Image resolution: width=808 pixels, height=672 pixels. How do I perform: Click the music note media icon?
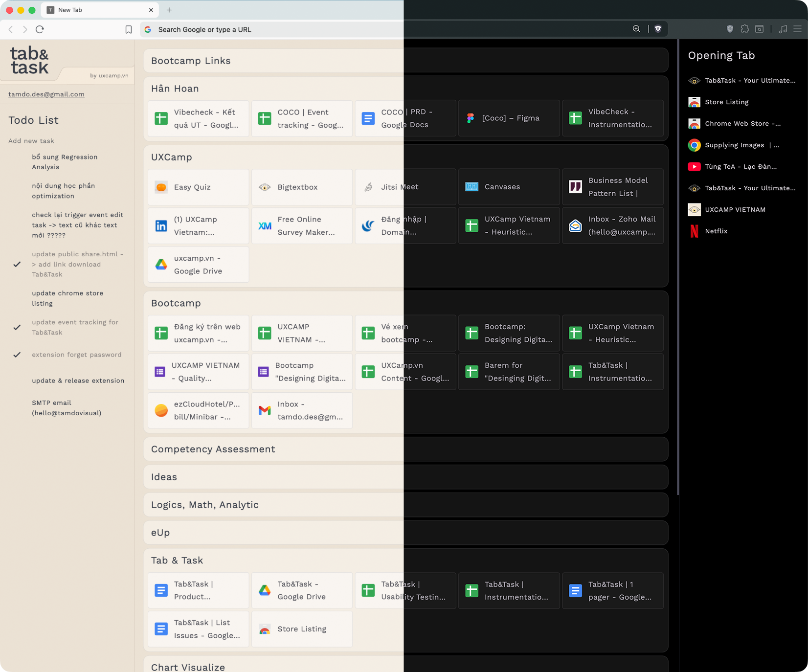pos(783,29)
